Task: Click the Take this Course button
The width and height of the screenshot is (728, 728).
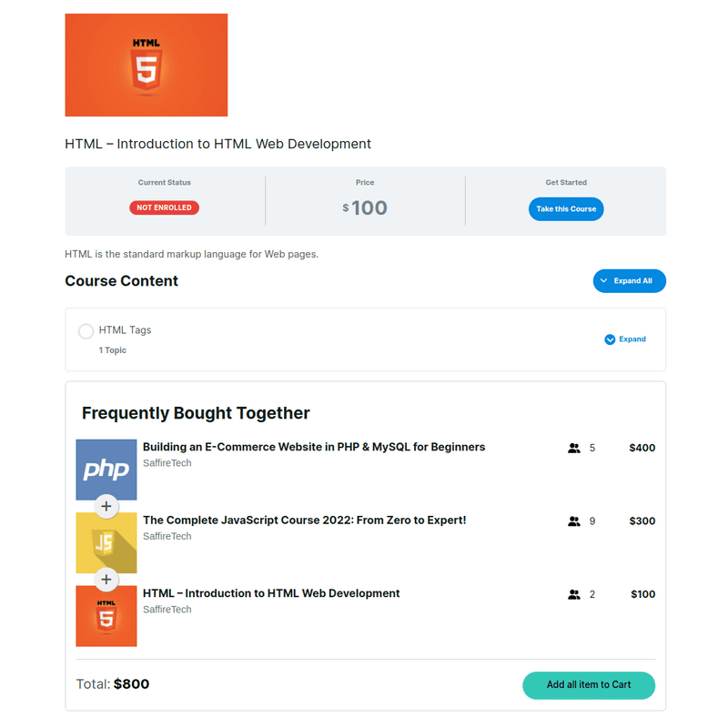Action: pos(565,208)
